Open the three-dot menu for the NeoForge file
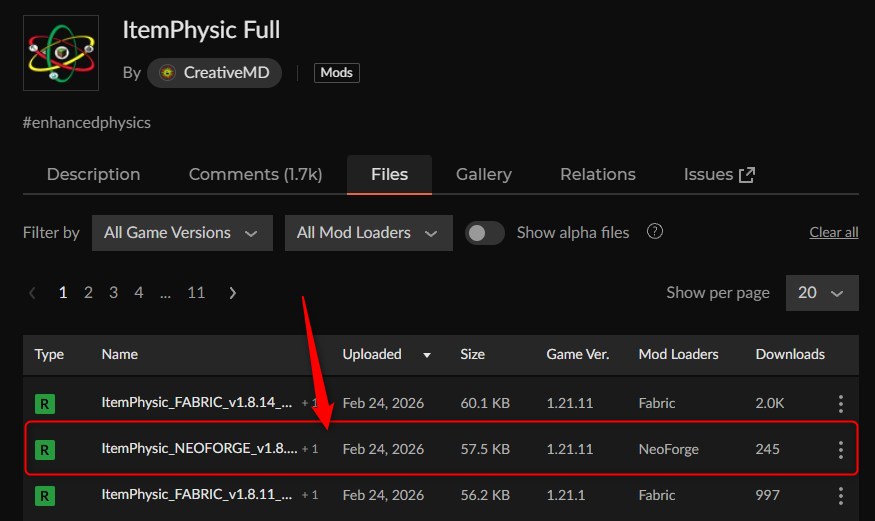875x521 pixels. [840, 450]
